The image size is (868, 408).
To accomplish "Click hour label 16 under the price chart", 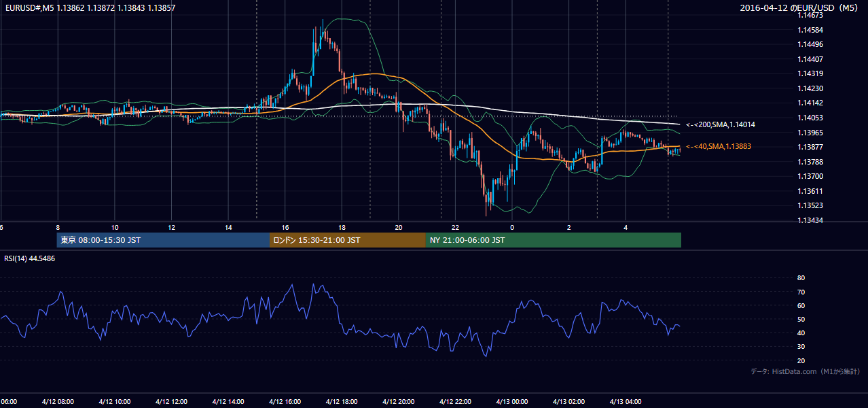I will [285, 227].
